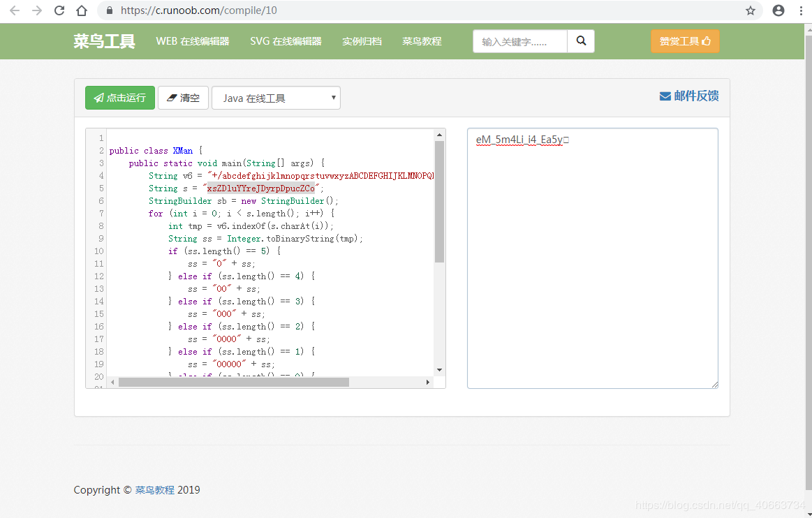Click the address bar URL
The height and width of the screenshot is (518, 812).
199,10
